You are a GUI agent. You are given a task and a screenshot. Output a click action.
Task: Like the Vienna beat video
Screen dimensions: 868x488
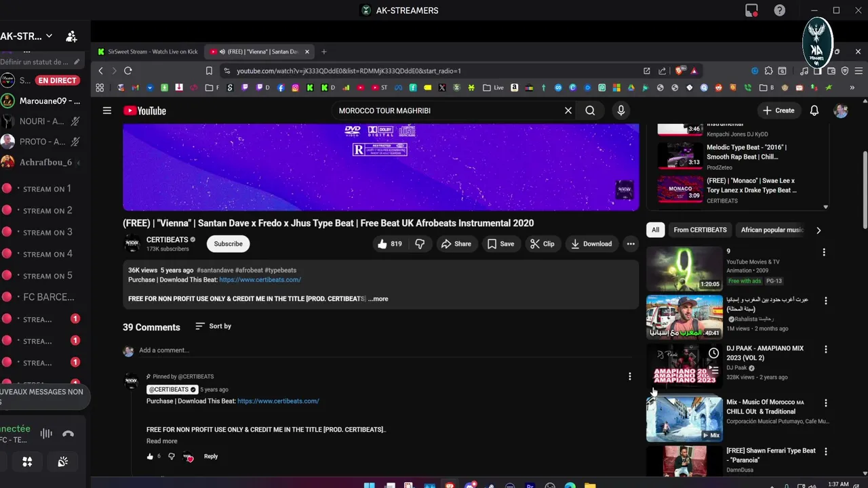click(389, 244)
